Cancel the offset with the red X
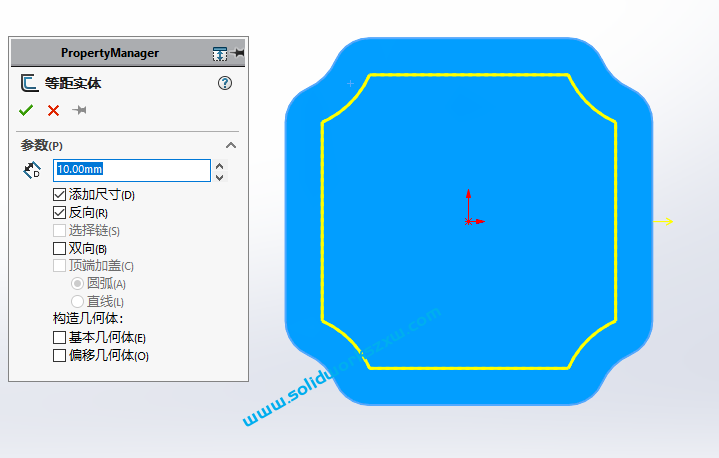The image size is (719, 458). tap(53, 110)
